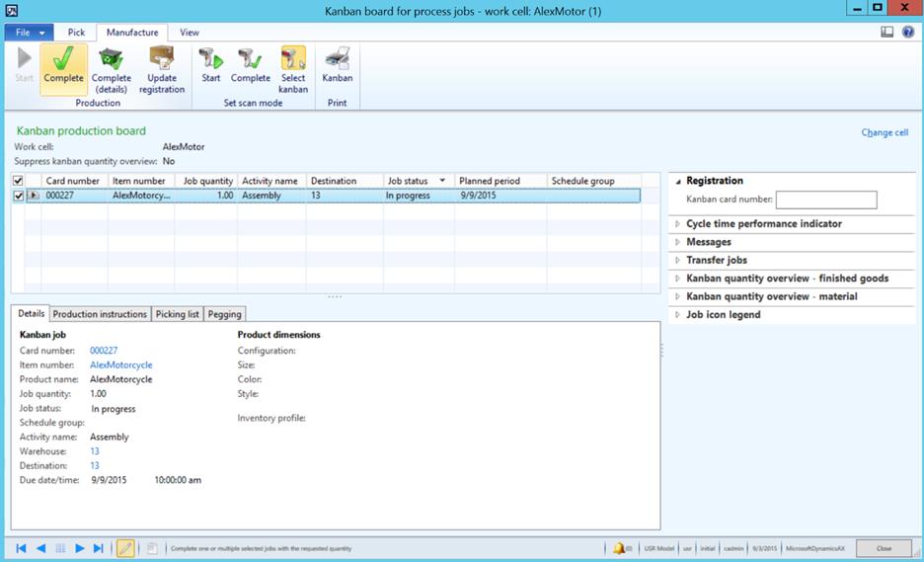Go to previous record arrow
924x562 pixels.
(40, 548)
